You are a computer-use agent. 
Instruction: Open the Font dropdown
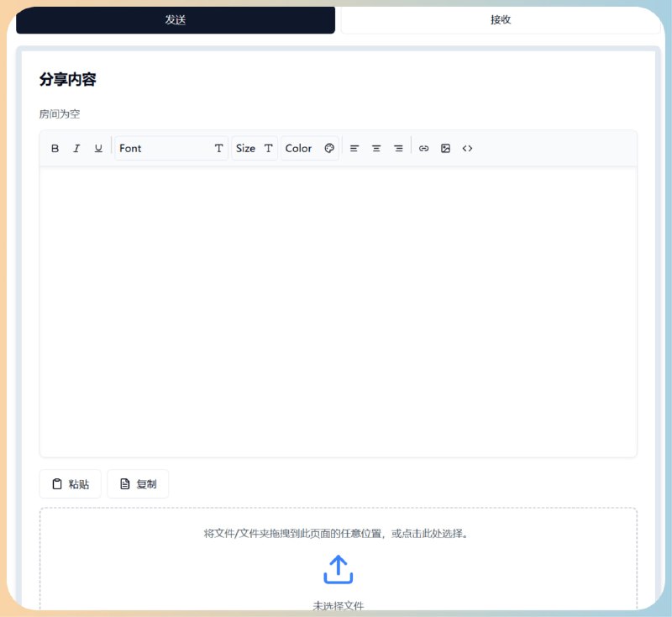point(171,148)
